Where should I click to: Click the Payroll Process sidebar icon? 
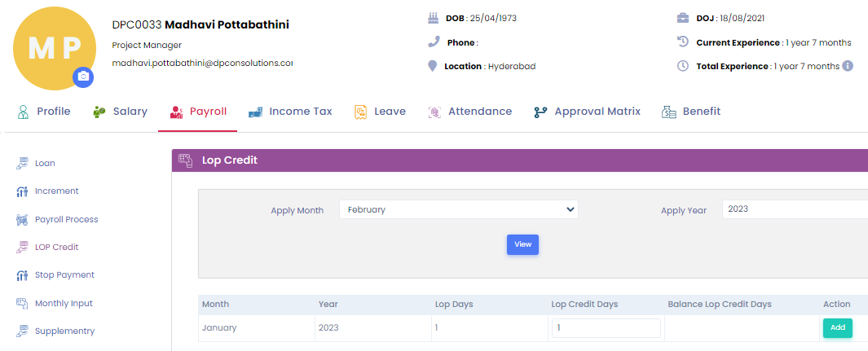coord(22,220)
